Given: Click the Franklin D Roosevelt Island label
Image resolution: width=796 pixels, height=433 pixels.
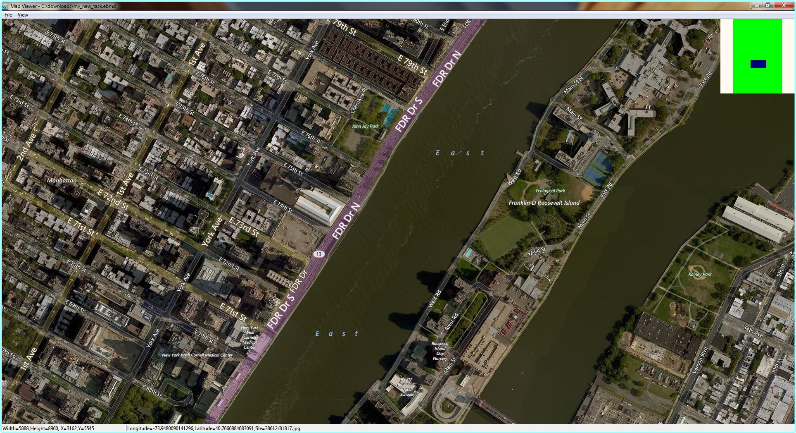Looking at the screenshot, I should (x=544, y=203).
